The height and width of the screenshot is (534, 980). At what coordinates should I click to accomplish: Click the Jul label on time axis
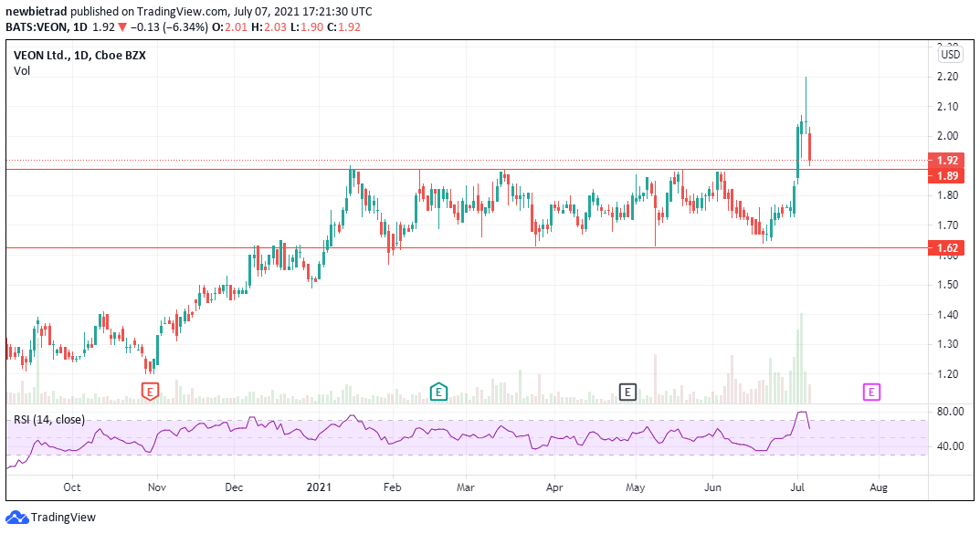pyautogui.click(x=797, y=487)
